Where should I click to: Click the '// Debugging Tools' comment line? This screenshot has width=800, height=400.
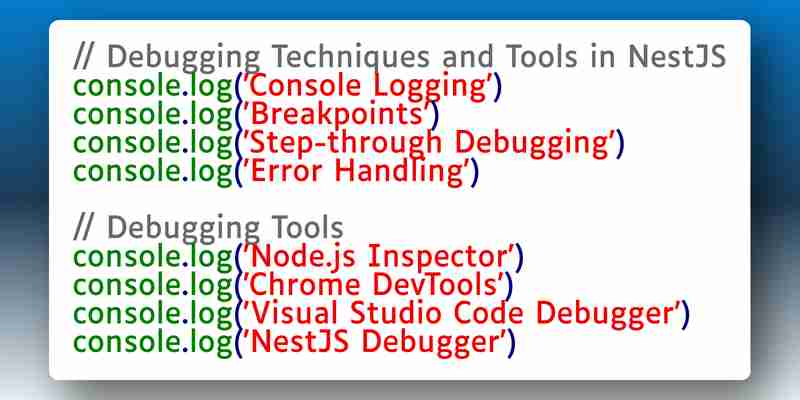click(x=209, y=228)
